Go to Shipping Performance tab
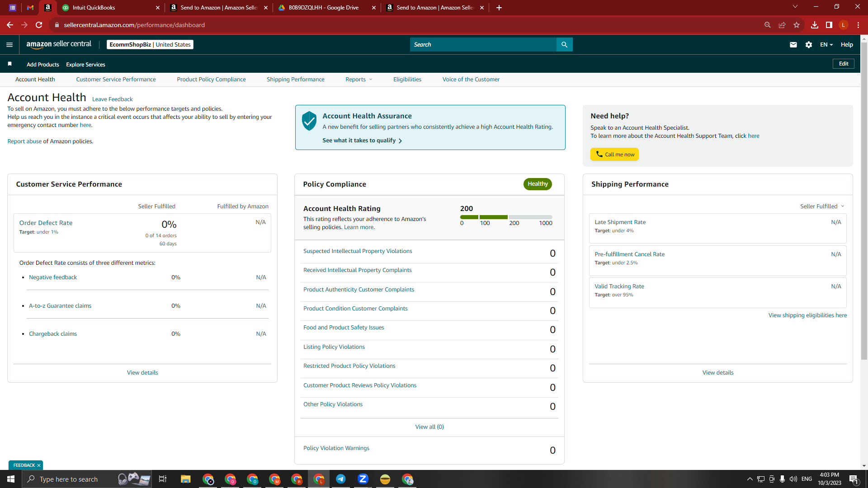 pos(296,79)
